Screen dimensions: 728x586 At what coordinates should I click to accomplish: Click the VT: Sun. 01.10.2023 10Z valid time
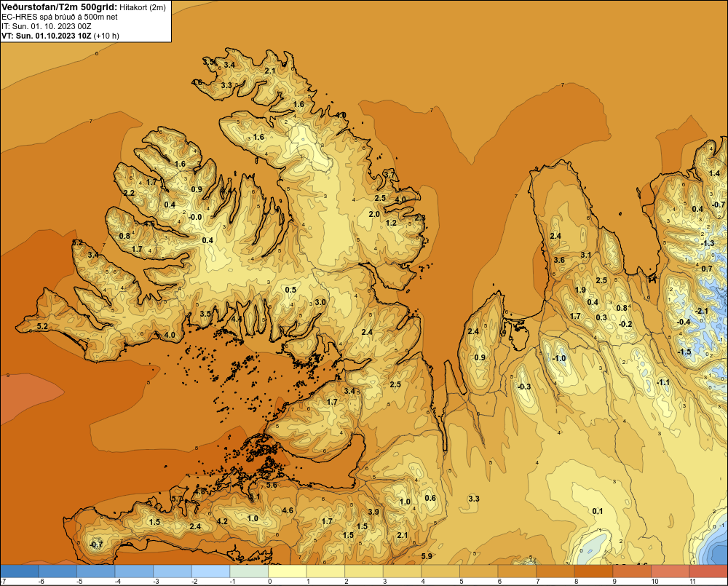coord(47,36)
